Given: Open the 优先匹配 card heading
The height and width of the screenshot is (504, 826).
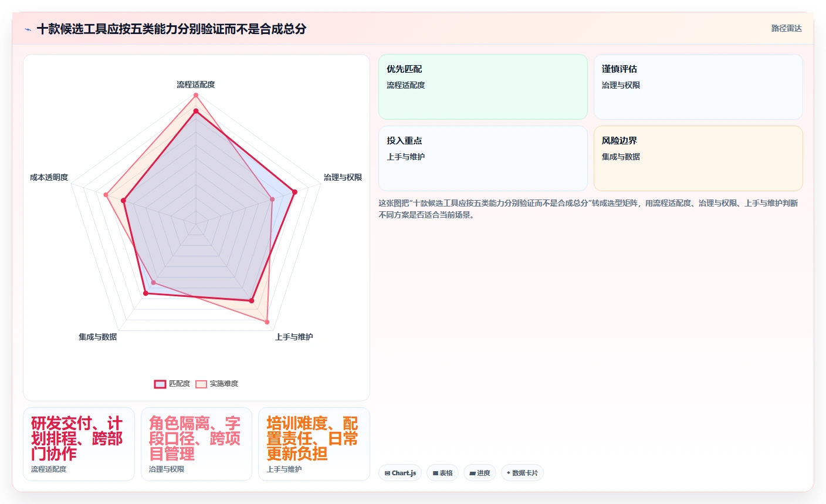Looking at the screenshot, I should [x=404, y=69].
